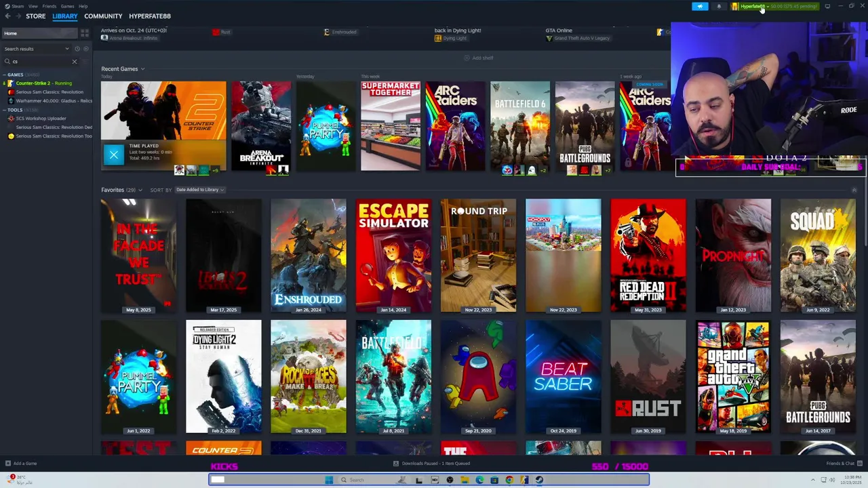868x488 pixels.
Task: Click the Add shelf plus icon
Action: click(467, 58)
